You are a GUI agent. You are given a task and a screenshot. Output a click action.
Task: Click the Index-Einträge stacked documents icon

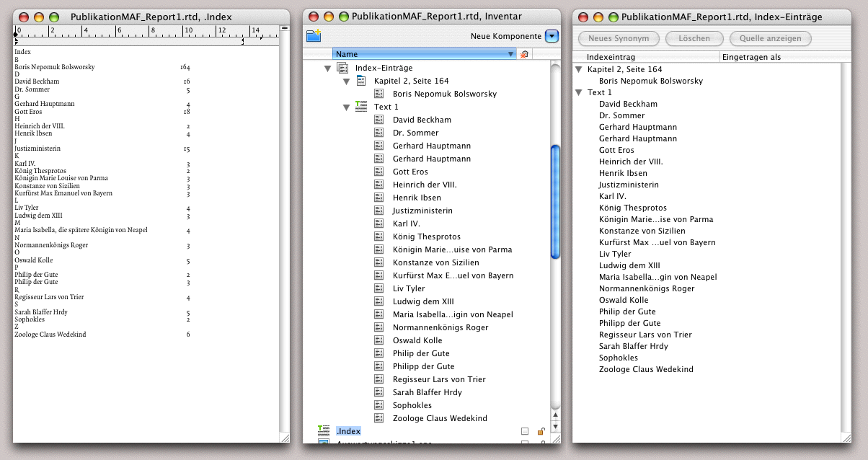343,68
